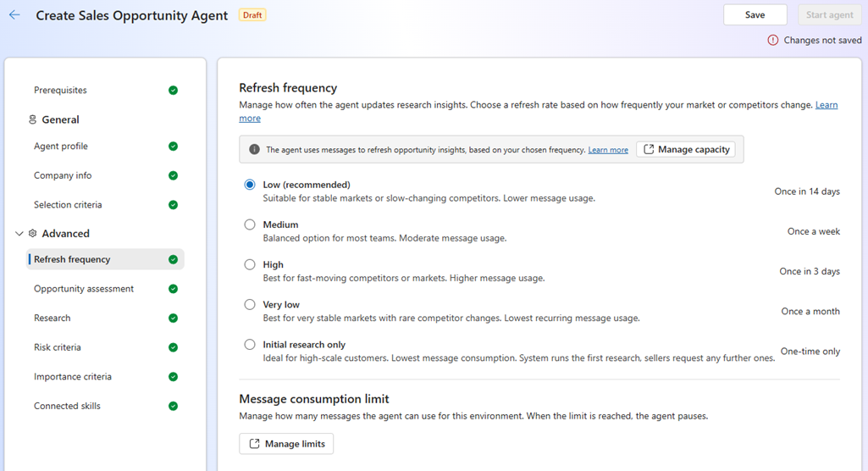
Task: Collapse the Advanced section chevron
Action: tap(19, 234)
